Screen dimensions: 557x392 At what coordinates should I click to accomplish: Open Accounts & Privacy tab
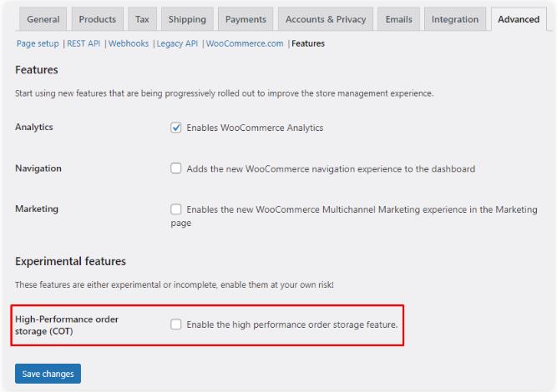pyautogui.click(x=326, y=19)
